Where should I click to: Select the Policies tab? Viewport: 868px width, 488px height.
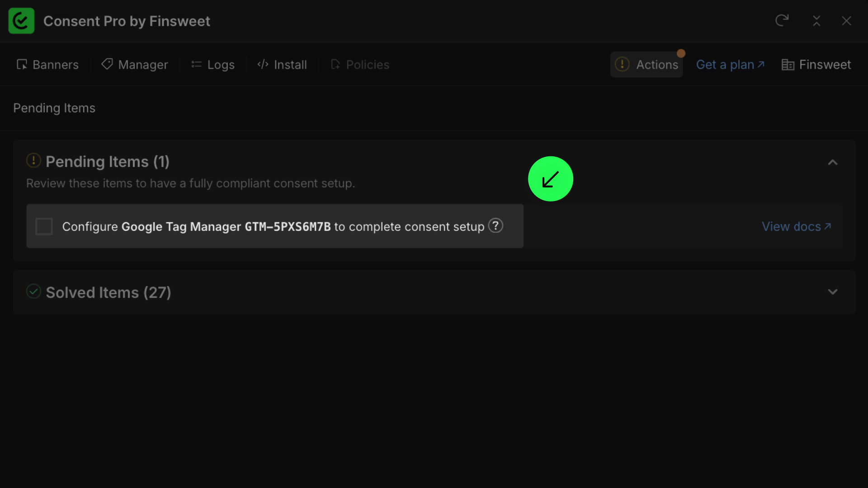[x=360, y=65]
